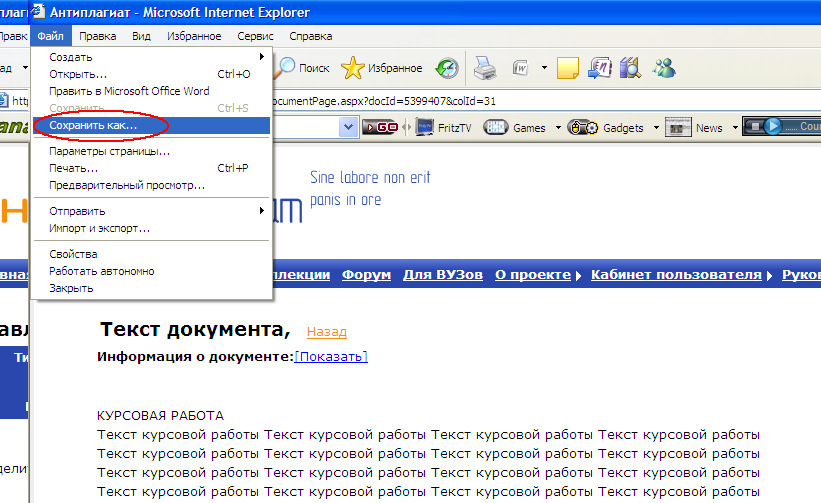
Task: Click the News newspaper icon
Action: 678,127
